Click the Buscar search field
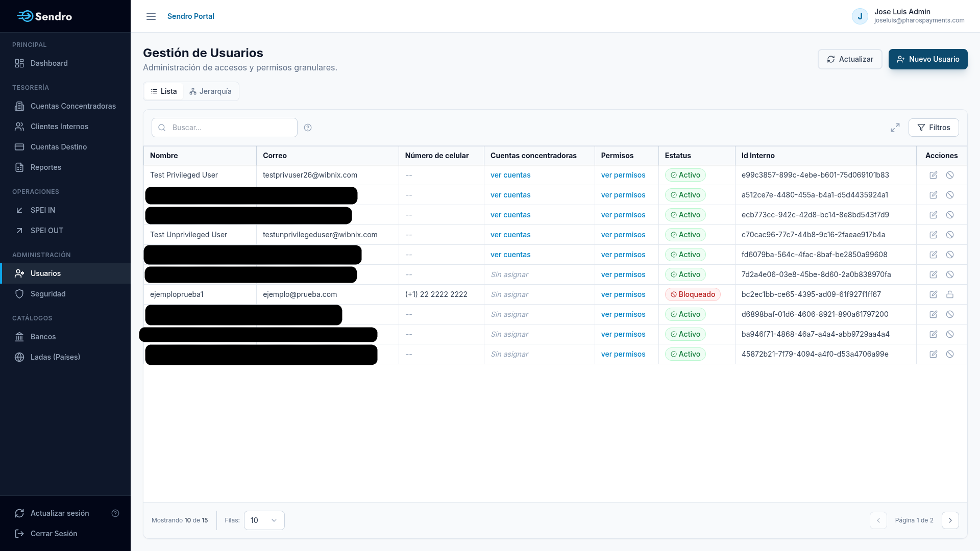 click(x=225, y=128)
